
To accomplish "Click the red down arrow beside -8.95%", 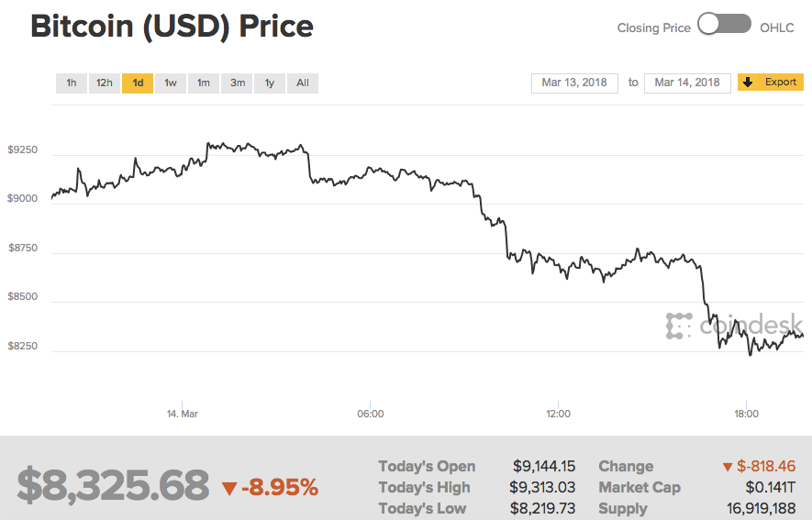I will pos(229,488).
